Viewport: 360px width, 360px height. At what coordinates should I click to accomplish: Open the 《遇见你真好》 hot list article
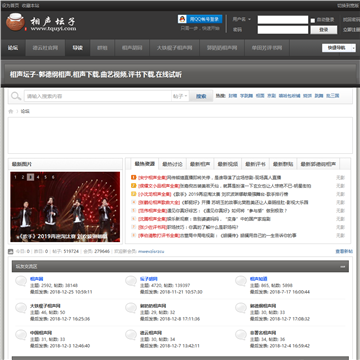click(227, 211)
